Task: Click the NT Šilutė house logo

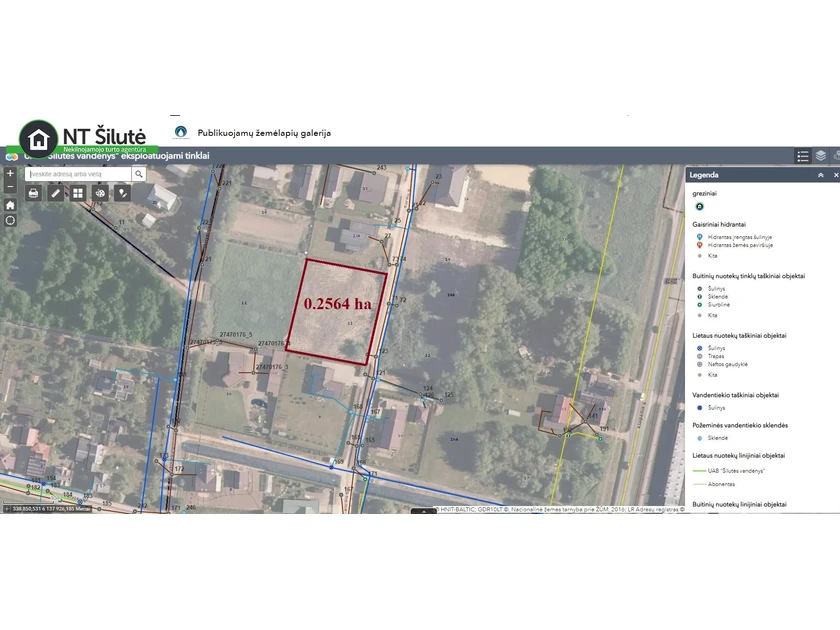Action: (x=39, y=139)
